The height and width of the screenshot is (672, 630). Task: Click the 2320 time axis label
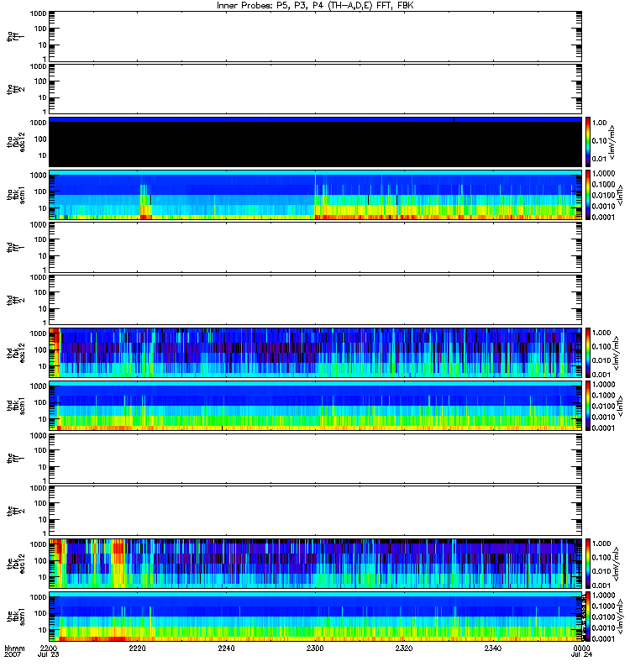coord(404,648)
